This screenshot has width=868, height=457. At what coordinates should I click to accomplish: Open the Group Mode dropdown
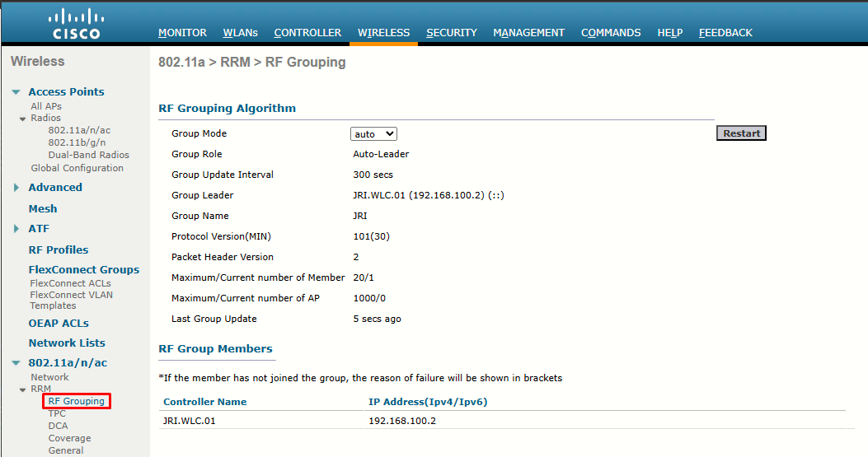[x=373, y=134]
